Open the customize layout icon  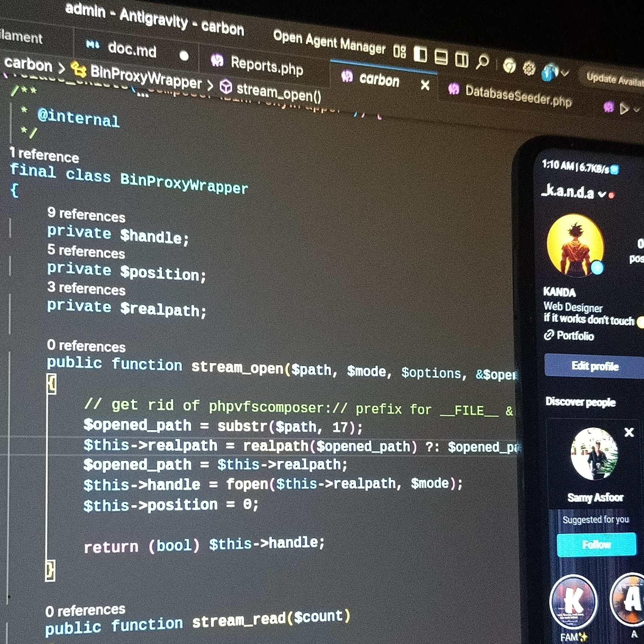point(400,52)
